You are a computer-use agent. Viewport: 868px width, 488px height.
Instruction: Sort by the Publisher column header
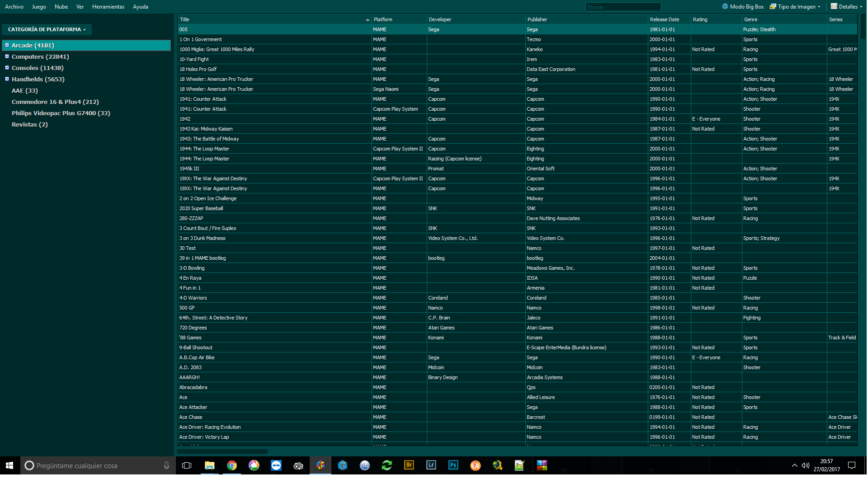tap(586, 19)
